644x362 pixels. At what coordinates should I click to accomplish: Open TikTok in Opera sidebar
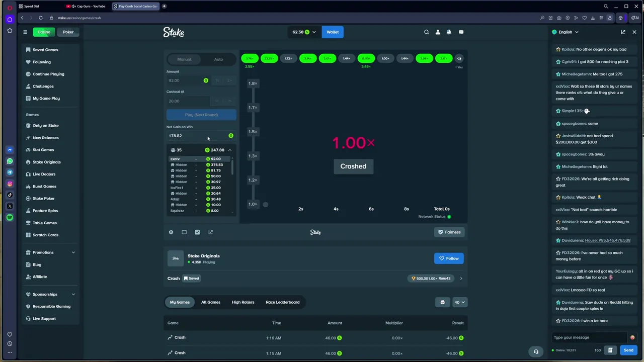[x=10, y=195]
